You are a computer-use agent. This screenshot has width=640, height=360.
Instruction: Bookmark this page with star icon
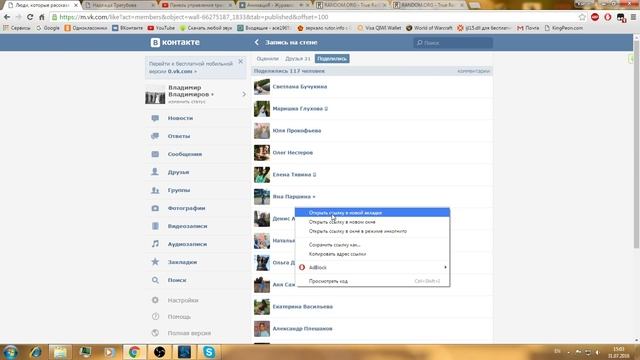coord(582,17)
